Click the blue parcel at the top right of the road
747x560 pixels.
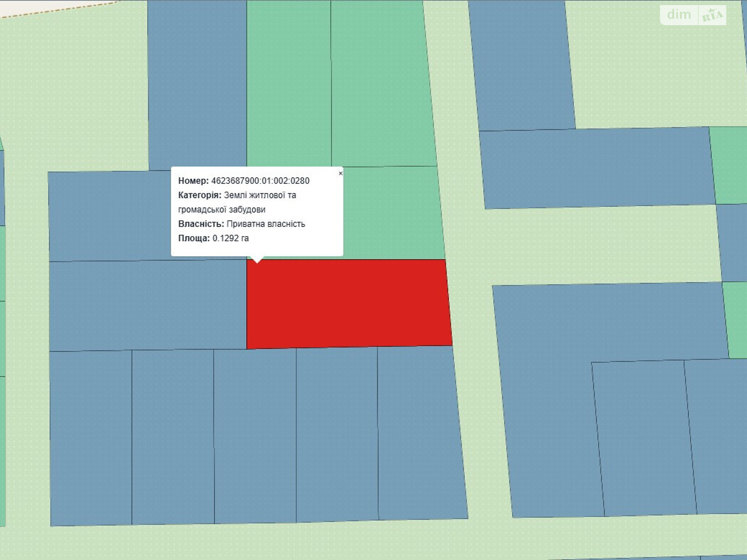pos(521,65)
